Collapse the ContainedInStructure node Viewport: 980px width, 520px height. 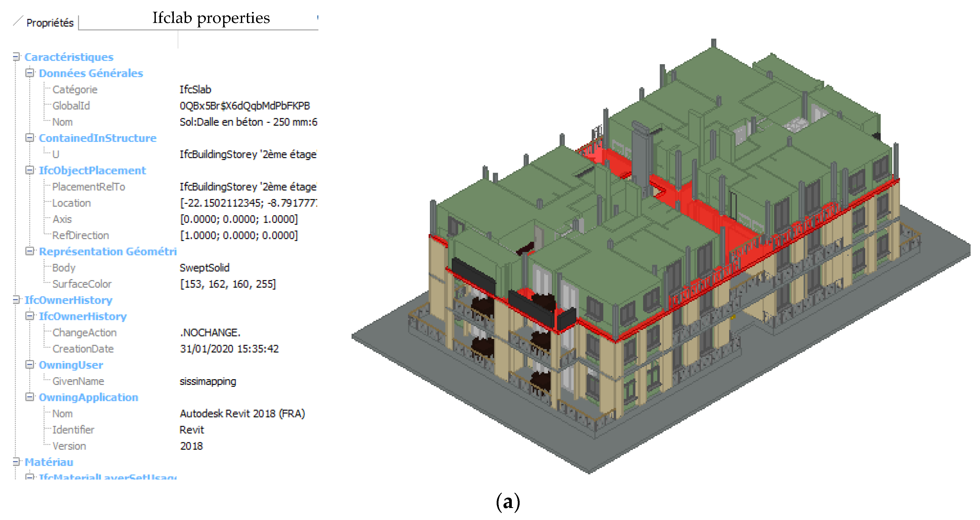click(x=30, y=138)
